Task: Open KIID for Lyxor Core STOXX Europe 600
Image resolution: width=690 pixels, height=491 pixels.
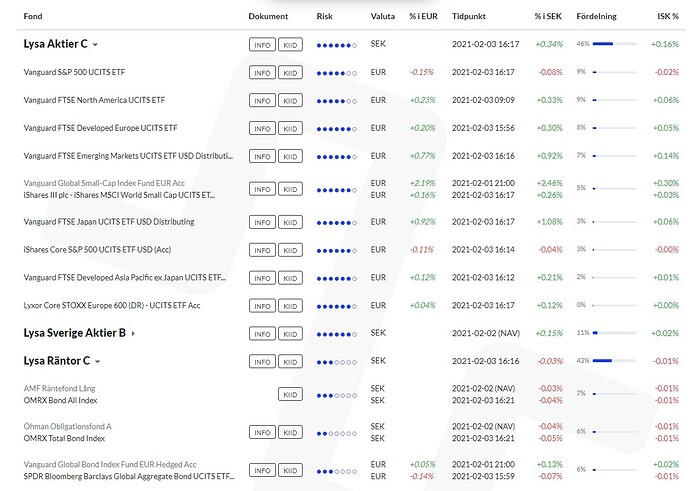Action: 289,305
